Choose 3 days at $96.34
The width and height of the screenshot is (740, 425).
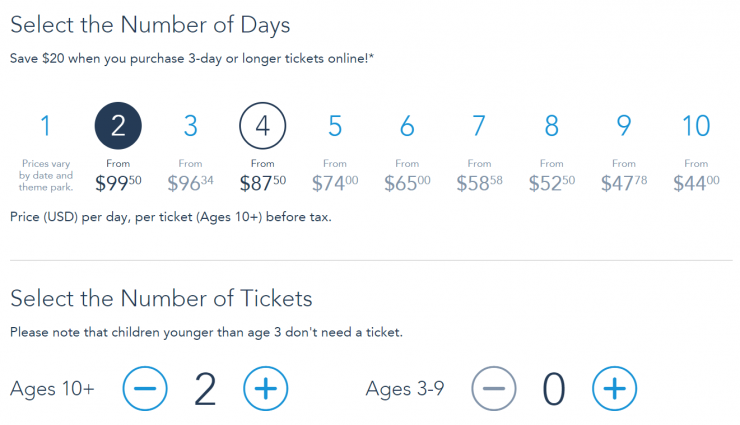click(x=190, y=126)
